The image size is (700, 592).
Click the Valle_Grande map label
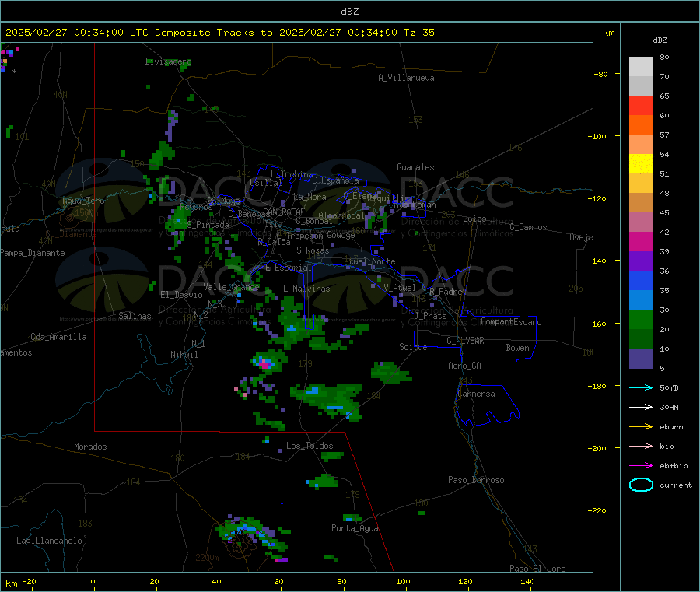[231, 287]
